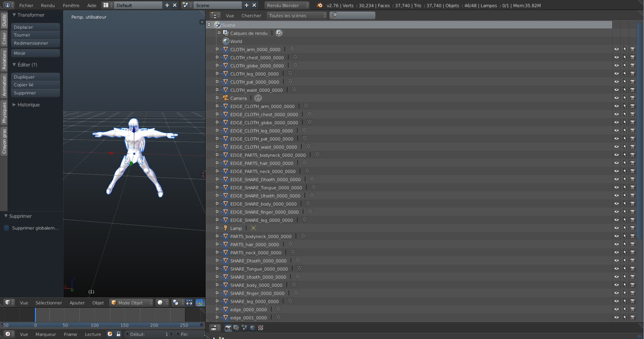This screenshot has width=644, height=339.
Task: Toggle the time cursor lock icon
Action: click(x=118, y=334)
